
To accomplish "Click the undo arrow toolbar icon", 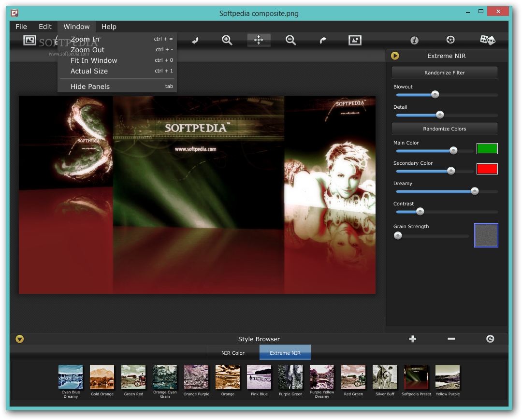I will (195, 40).
